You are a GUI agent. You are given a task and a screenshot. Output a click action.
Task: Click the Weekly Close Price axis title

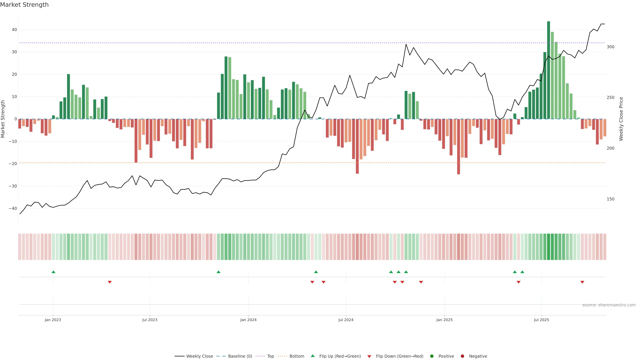click(x=621, y=119)
